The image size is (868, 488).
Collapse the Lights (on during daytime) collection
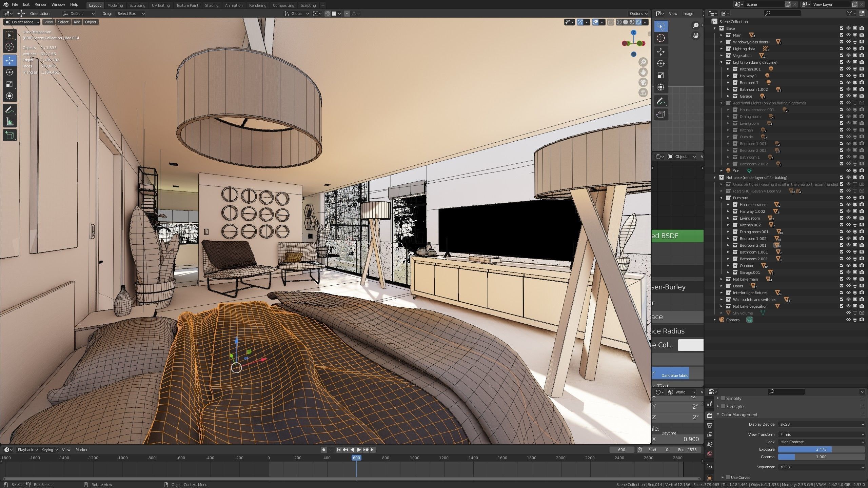(722, 62)
